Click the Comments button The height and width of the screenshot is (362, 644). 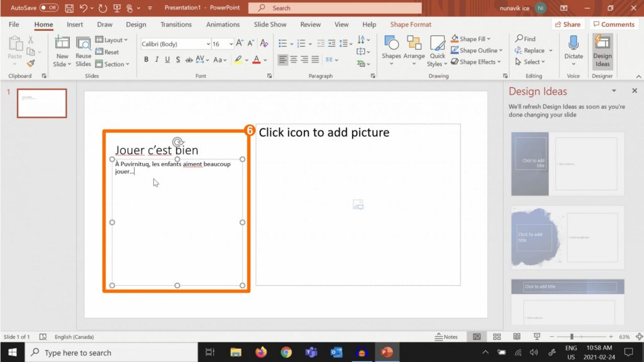click(613, 25)
